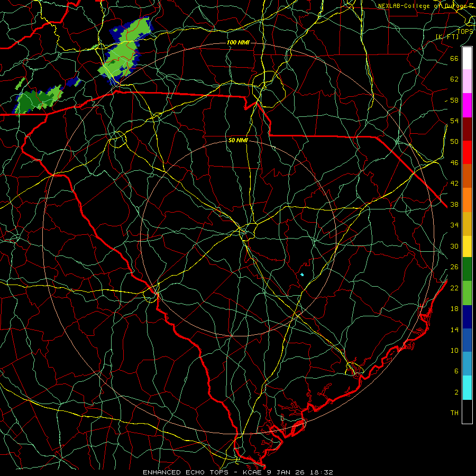Click the legend value "2"

(456, 392)
